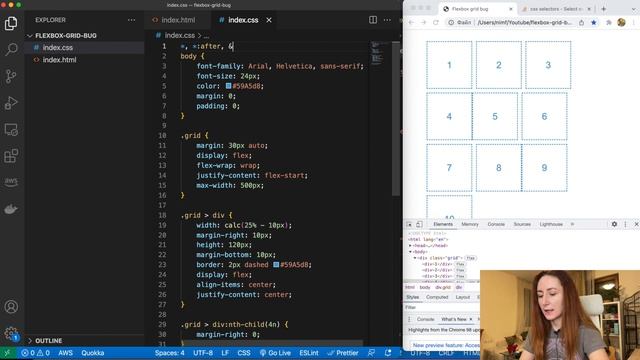Open a new browser tab with plus button

tap(603, 9)
